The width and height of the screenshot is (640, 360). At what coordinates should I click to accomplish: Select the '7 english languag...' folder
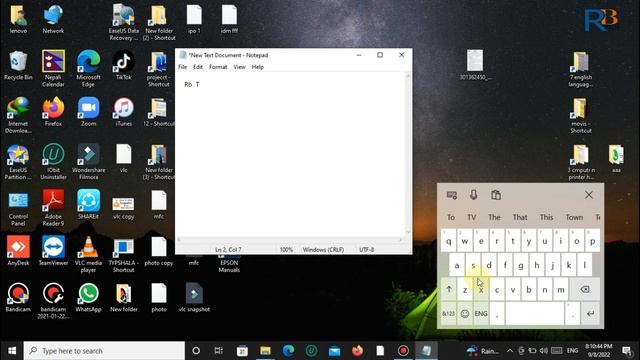click(580, 69)
